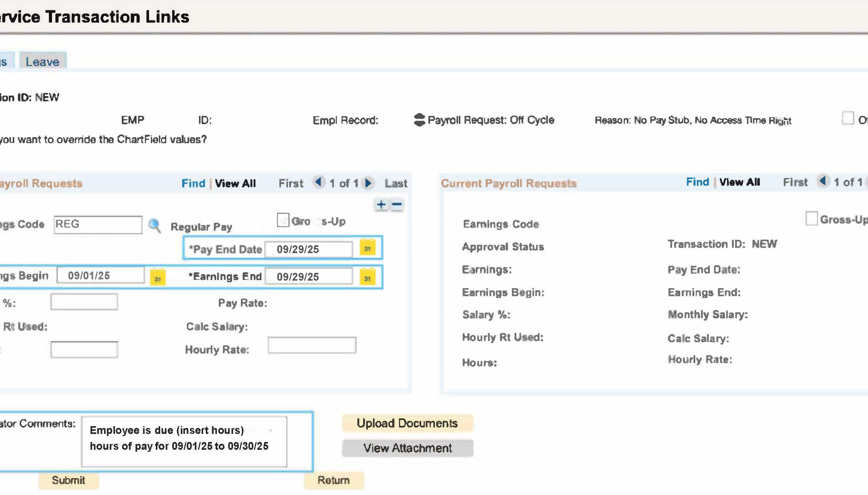Add a new row with plus icon
This screenshot has width=868, height=495.
click(x=381, y=205)
